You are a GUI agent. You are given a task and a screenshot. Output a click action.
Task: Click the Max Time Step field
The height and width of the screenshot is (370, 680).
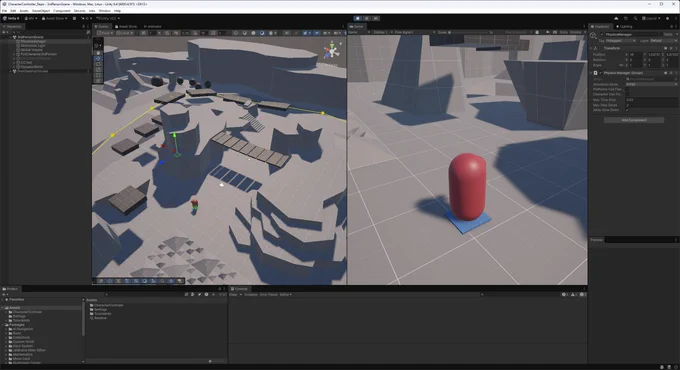651,100
